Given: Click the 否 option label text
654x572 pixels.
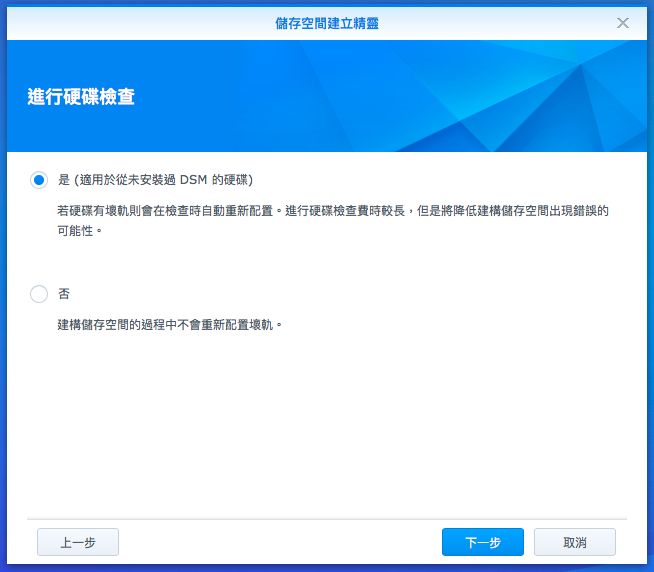Looking at the screenshot, I should coord(64,294).
